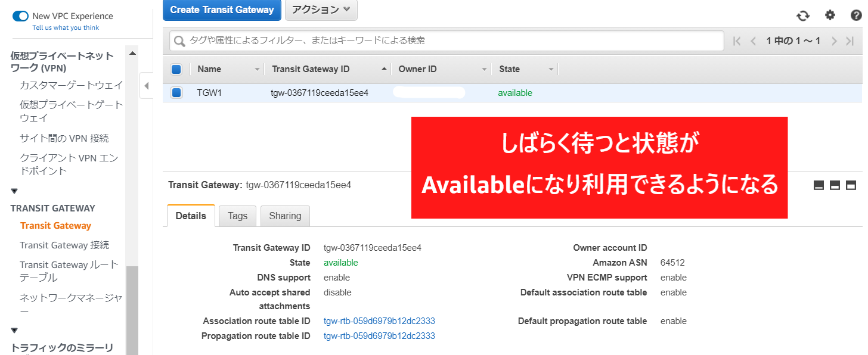Check the select-all checkbox in table header
868x355 pixels.
[x=176, y=69]
